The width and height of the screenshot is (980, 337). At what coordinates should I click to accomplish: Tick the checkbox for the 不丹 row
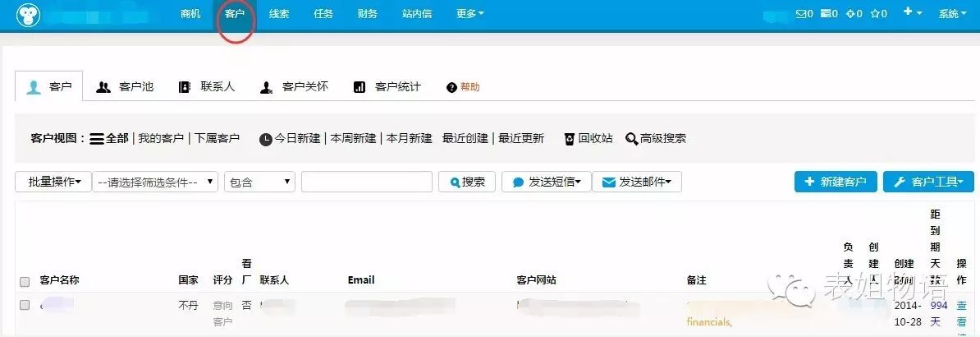tap(25, 305)
